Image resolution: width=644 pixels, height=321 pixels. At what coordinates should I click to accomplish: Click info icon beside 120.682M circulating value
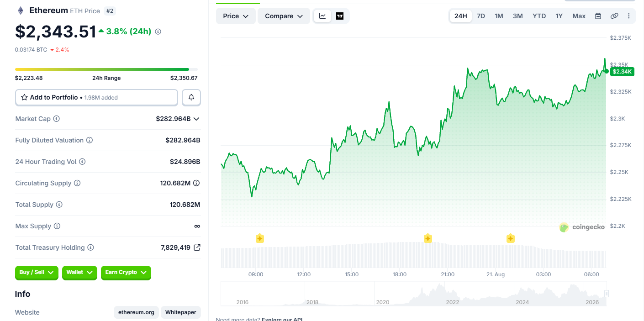196,183
